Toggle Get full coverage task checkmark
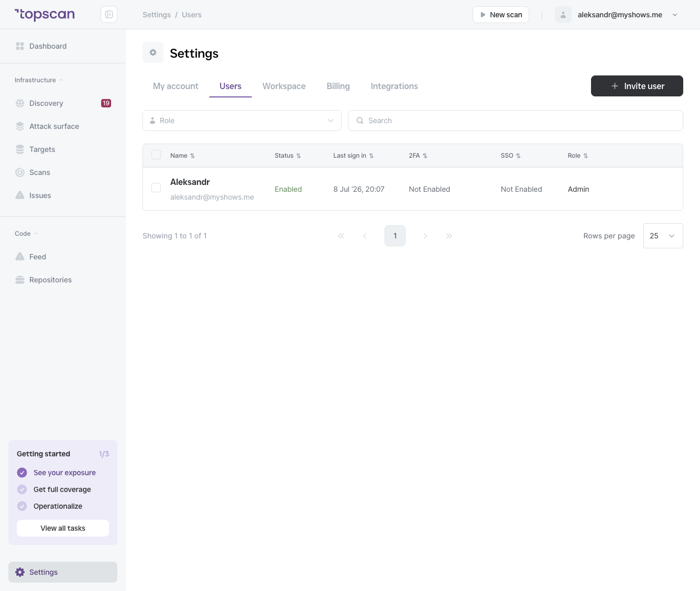 [22, 489]
